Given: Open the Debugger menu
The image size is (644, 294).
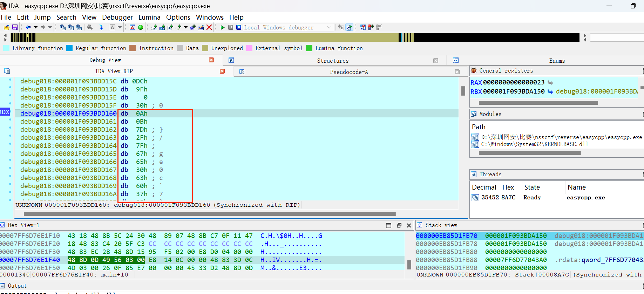Looking at the screenshot, I should (117, 17).
